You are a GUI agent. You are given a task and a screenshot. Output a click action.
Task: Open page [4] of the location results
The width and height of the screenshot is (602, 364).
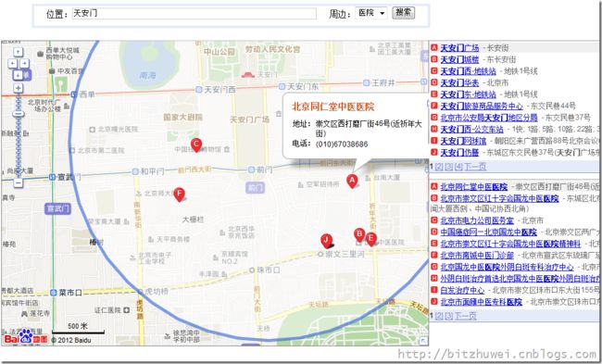[458, 167]
